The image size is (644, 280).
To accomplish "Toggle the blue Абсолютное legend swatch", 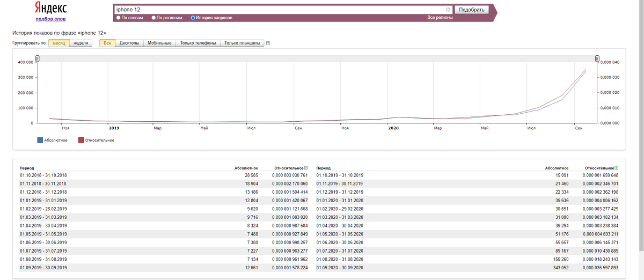I will pos(40,140).
